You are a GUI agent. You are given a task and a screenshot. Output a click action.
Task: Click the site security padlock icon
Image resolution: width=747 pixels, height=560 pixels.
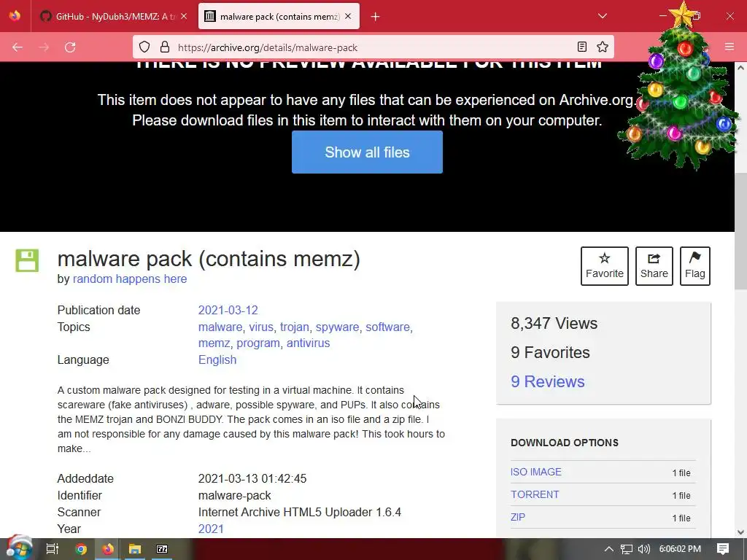click(165, 47)
